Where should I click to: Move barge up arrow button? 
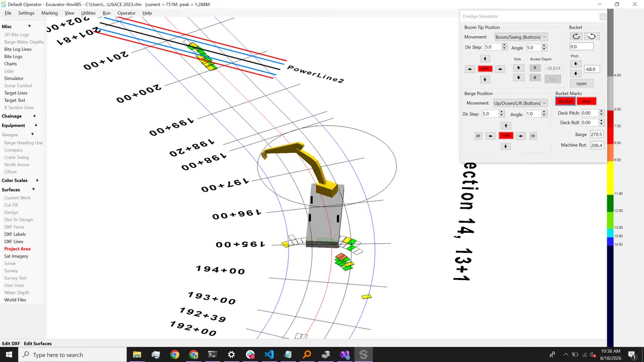506,126
